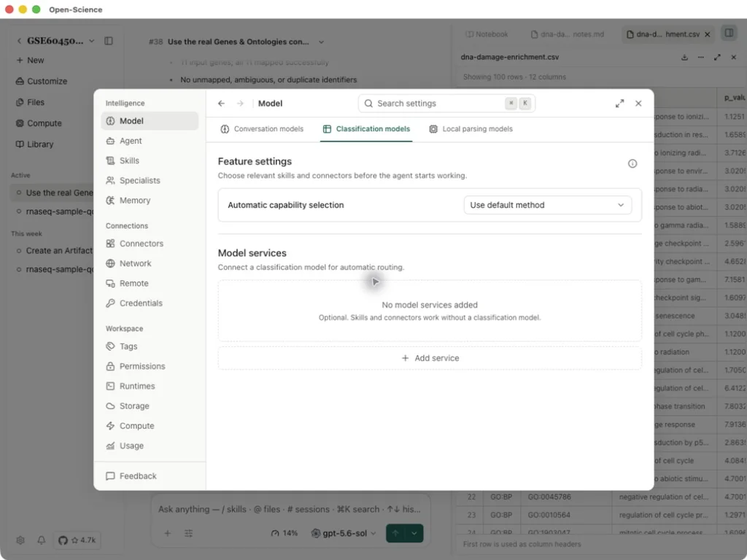Open the Model settings section
Screen dimensions: 747x560
point(150,121)
